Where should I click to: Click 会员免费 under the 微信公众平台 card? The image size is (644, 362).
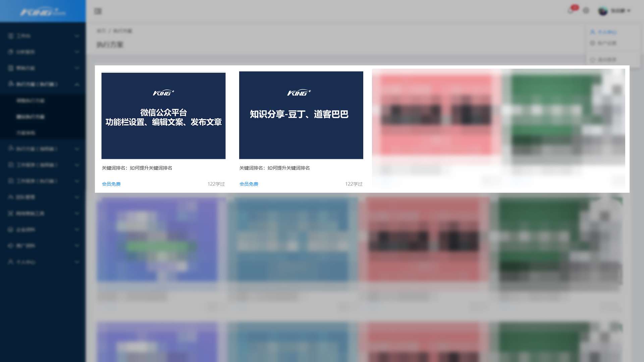[111, 184]
